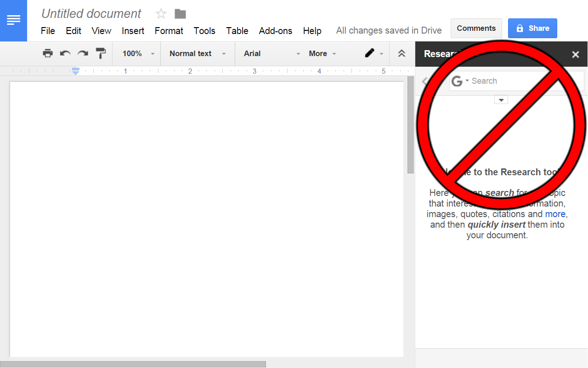Image resolution: width=588 pixels, height=368 pixels.
Task: Close the Research panel
Action: 576,54
